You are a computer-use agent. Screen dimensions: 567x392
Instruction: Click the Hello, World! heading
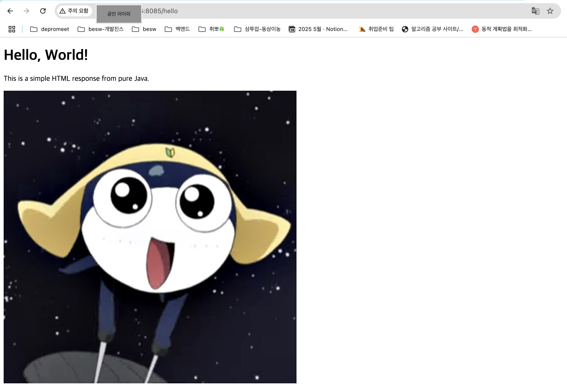[46, 55]
